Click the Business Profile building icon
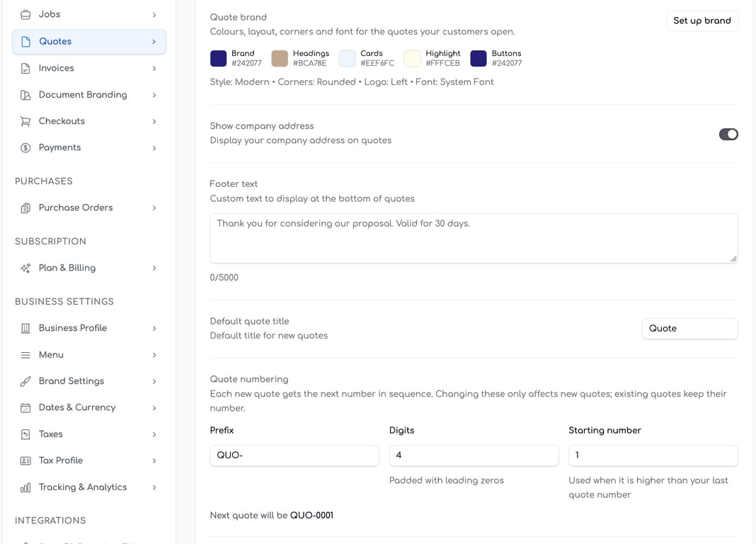The width and height of the screenshot is (756, 544). pyautogui.click(x=25, y=329)
